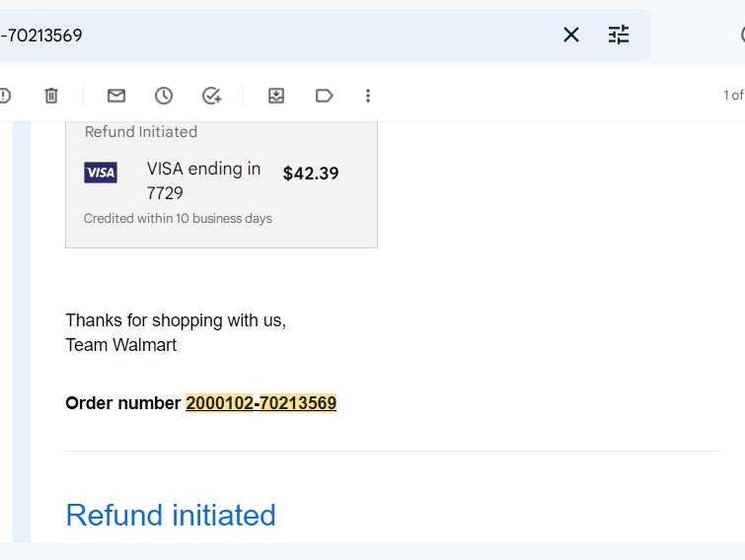745x560 pixels.
Task: Open the Labels tag icon
Action: pyautogui.click(x=324, y=96)
